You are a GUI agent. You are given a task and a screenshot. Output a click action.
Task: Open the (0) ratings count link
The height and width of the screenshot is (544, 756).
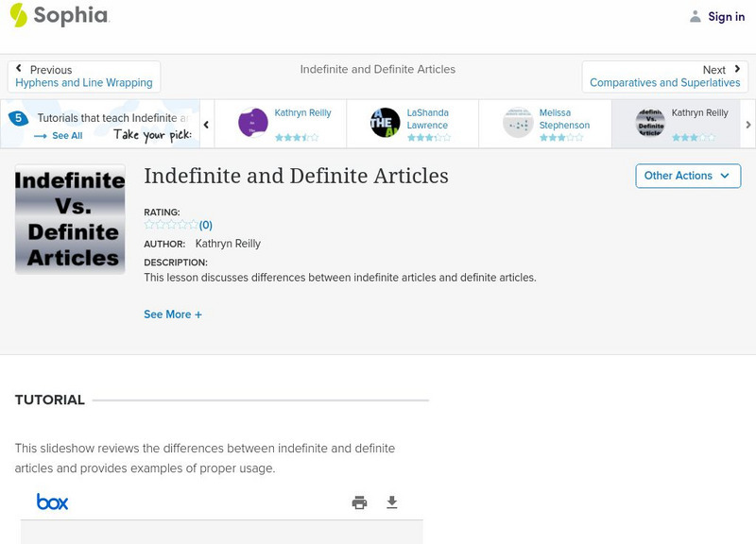206,225
